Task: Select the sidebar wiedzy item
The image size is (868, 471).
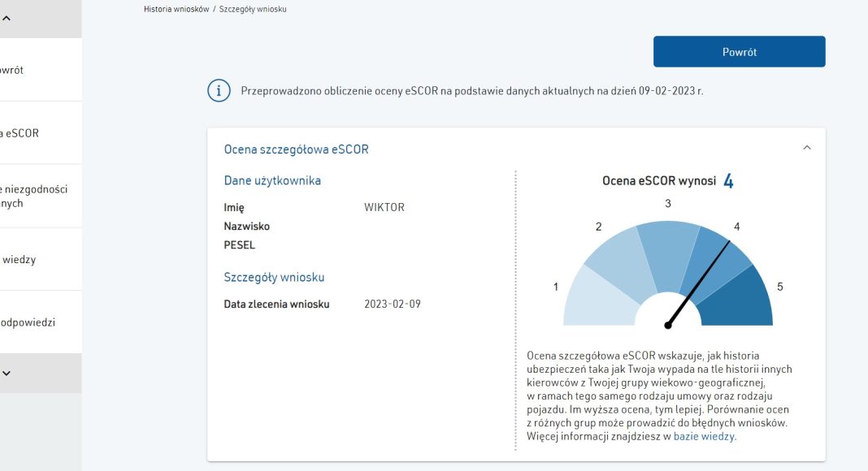Action: pyautogui.click(x=20, y=260)
